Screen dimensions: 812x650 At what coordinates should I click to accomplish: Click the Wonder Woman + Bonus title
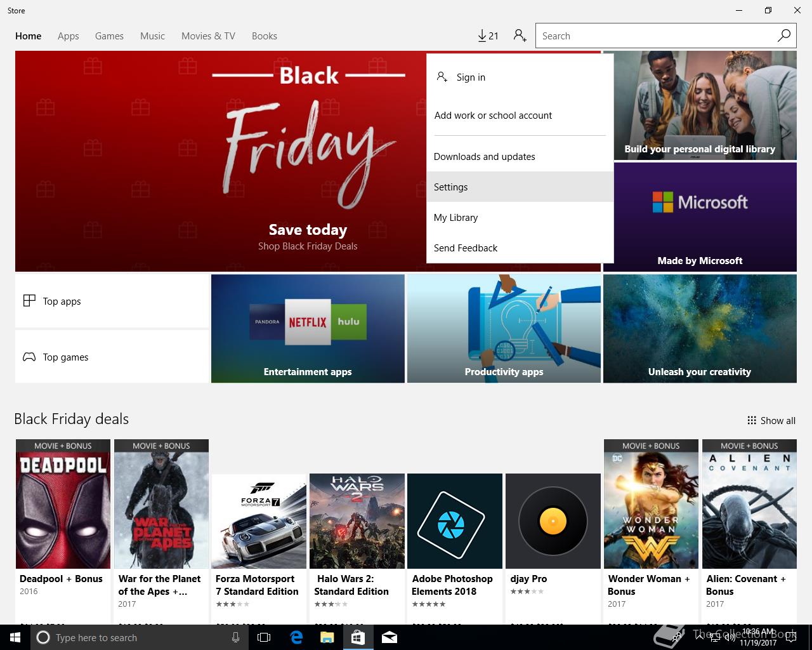coord(649,585)
